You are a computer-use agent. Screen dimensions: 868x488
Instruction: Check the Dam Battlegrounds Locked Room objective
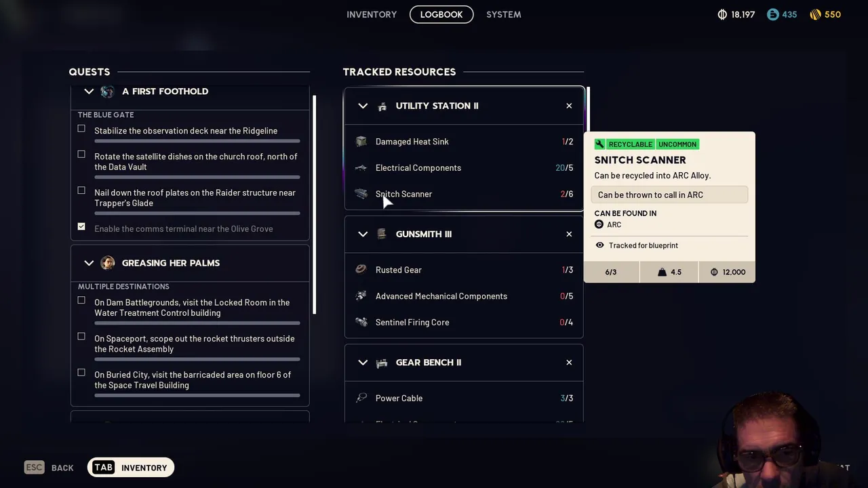point(81,300)
